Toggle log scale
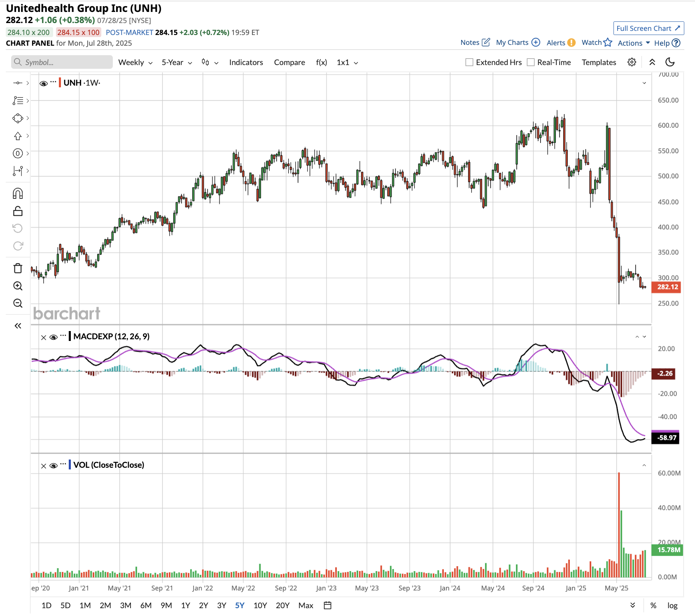This screenshot has height=616, width=695. point(672,605)
